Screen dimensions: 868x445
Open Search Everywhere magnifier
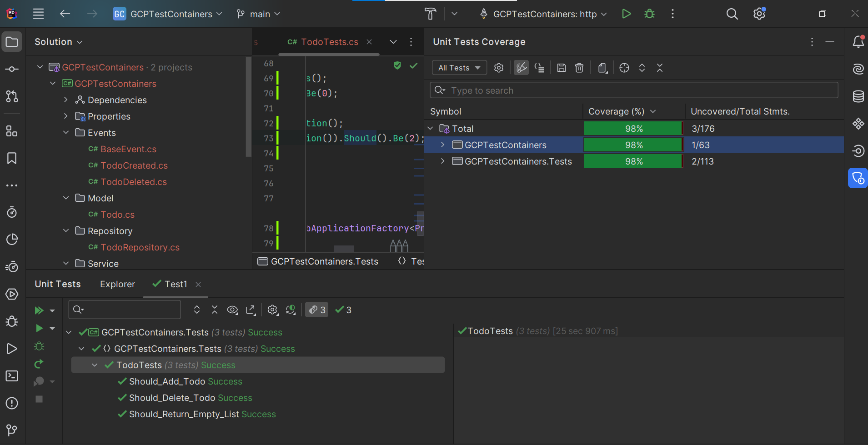click(x=732, y=14)
